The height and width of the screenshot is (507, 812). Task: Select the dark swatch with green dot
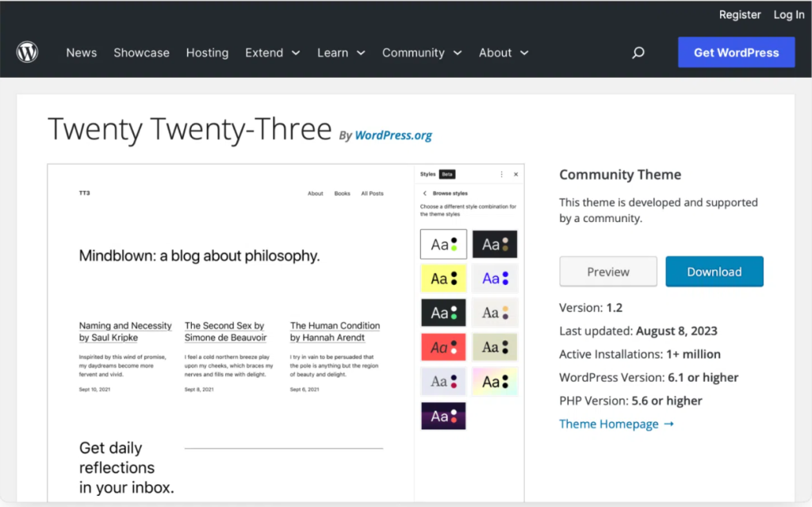click(x=443, y=313)
